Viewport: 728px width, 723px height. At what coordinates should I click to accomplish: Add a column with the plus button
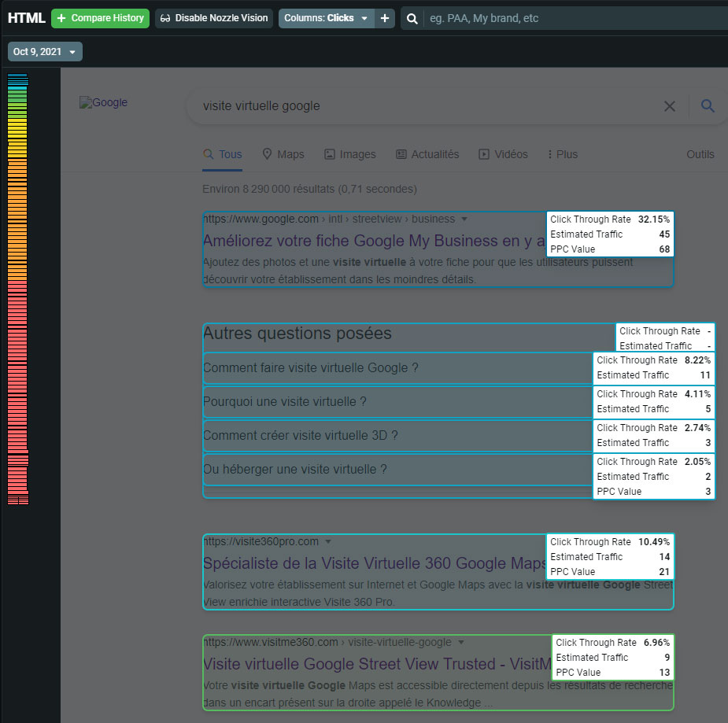385,18
